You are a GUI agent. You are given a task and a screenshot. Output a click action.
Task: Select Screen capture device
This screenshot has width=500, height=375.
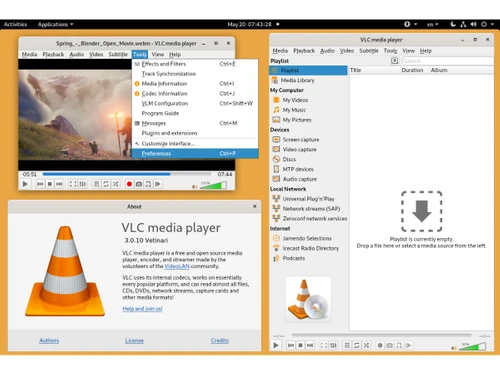click(308, 139)
